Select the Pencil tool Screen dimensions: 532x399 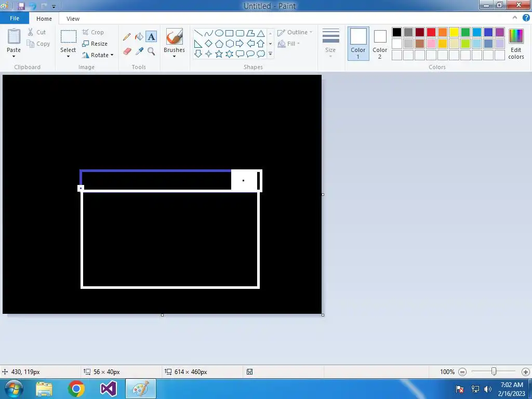(x=127, y=37)
